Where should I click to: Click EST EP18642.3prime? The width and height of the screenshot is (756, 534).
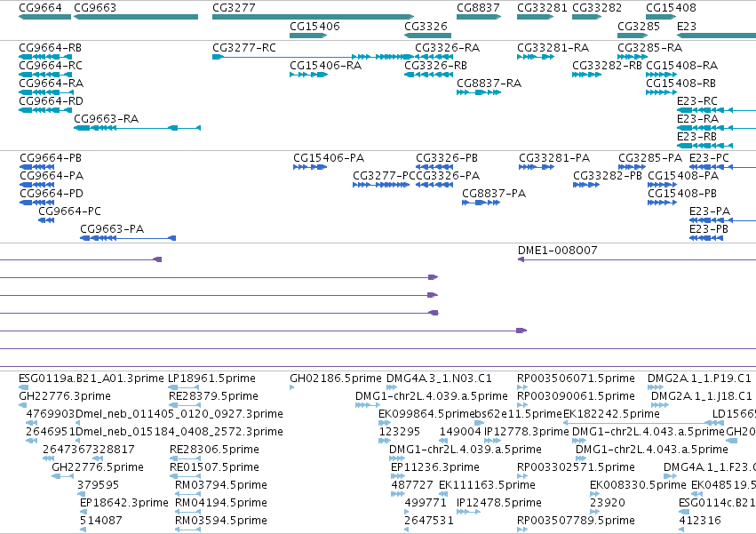click(x=123, y=503)
